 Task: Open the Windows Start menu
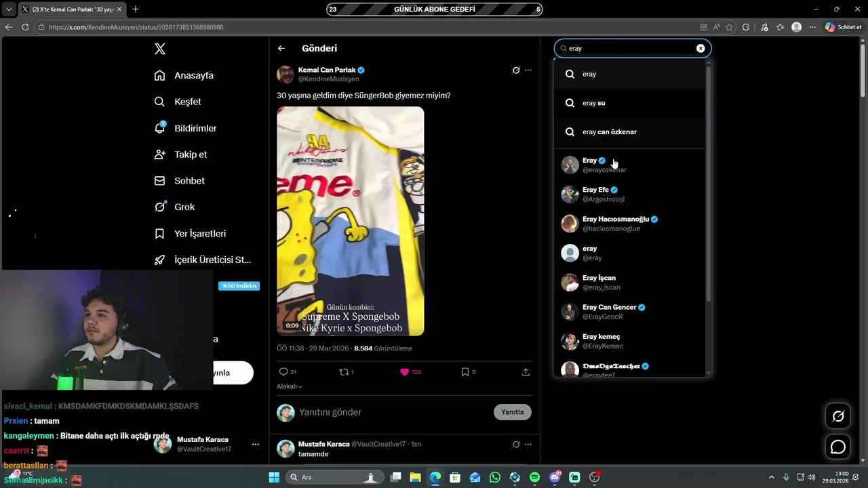point(274,477)
